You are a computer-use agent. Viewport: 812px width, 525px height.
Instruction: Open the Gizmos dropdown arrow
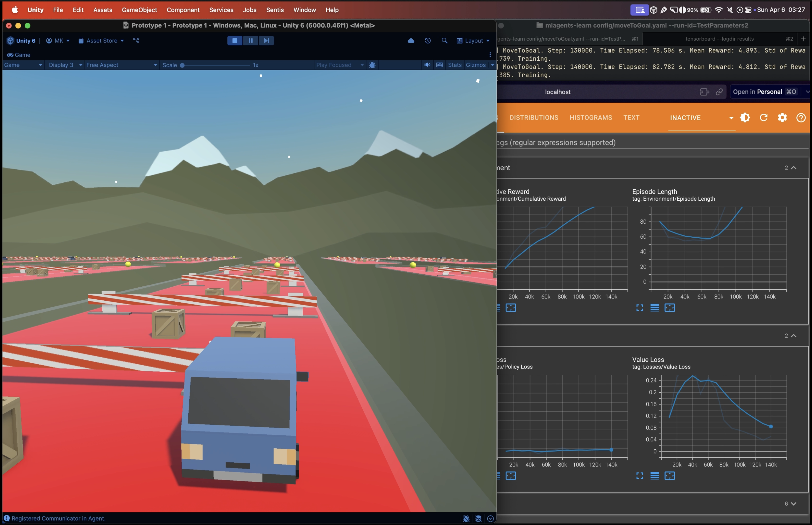[492, 65]
